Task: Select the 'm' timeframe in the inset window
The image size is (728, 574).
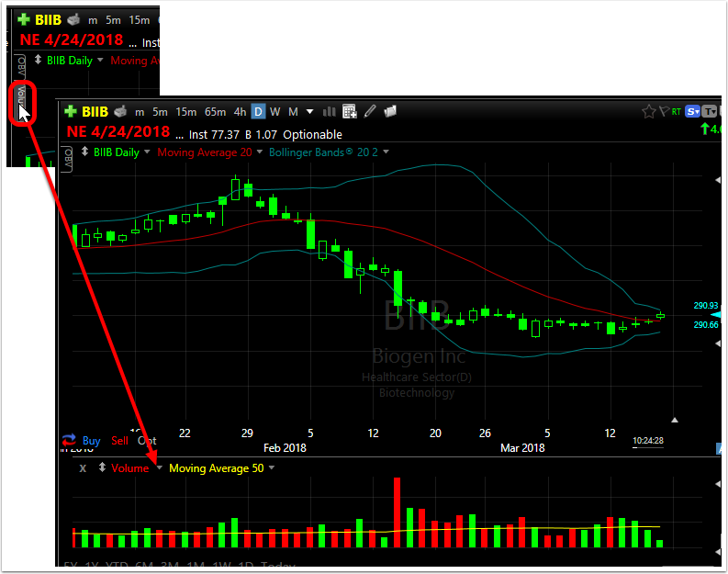Action: click(93, 20)
